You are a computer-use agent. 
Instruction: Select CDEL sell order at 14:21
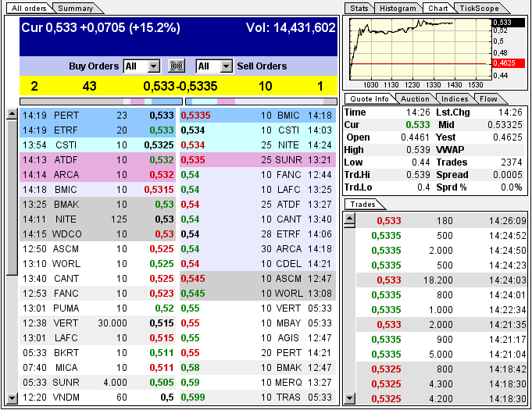pos(258,263)
